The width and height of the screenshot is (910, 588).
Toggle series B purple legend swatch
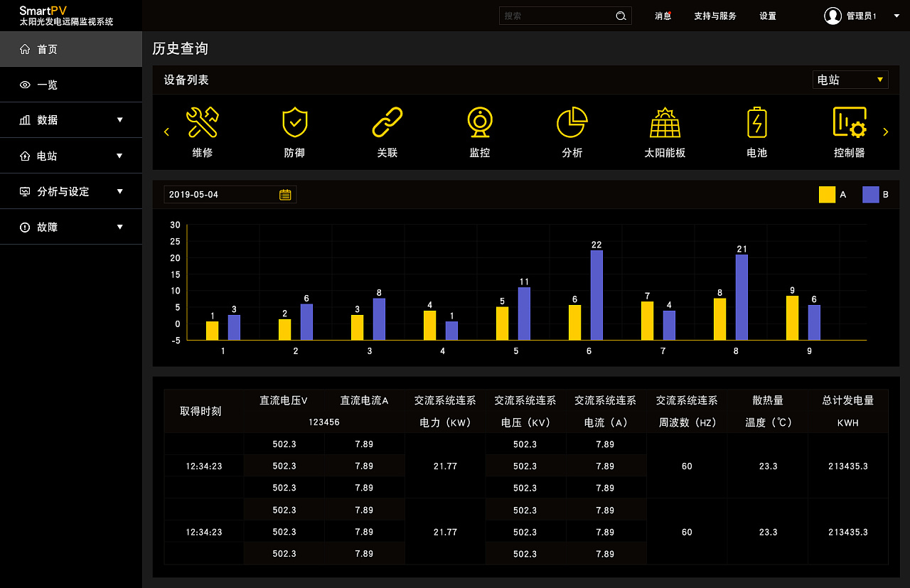pyautogui.click(x=871, y=195)
